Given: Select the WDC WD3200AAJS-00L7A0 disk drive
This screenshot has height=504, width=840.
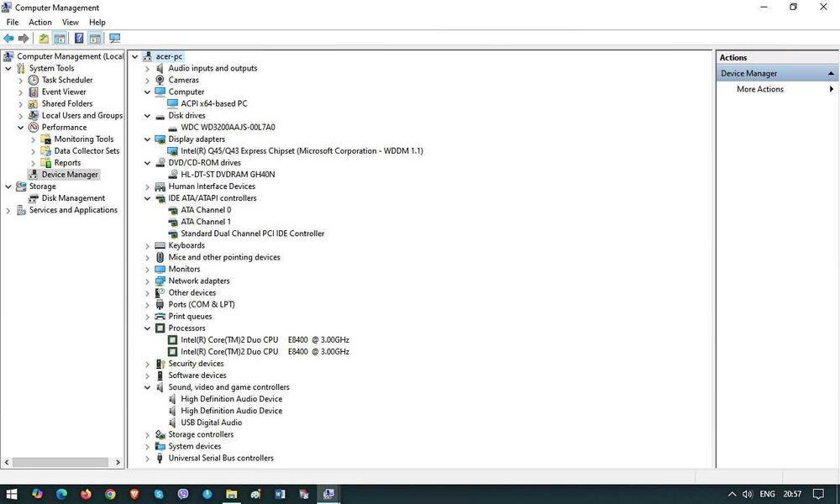Looking at the screenshot, I should [x=228, y=127].
